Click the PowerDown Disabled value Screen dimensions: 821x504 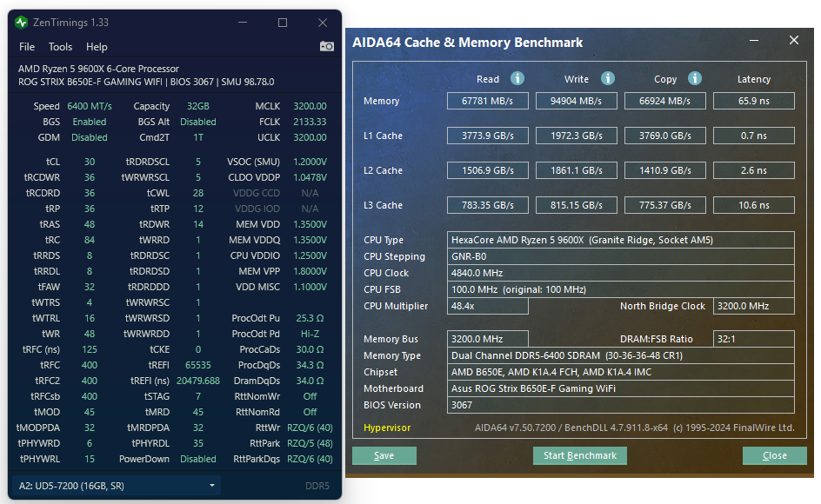pos(198,459)
